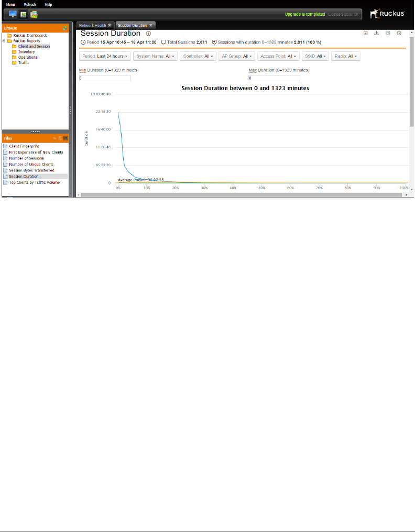This screenshot has width=415, height=532.
Task: Download the report via download icon
Action: [x=376, y=33]
